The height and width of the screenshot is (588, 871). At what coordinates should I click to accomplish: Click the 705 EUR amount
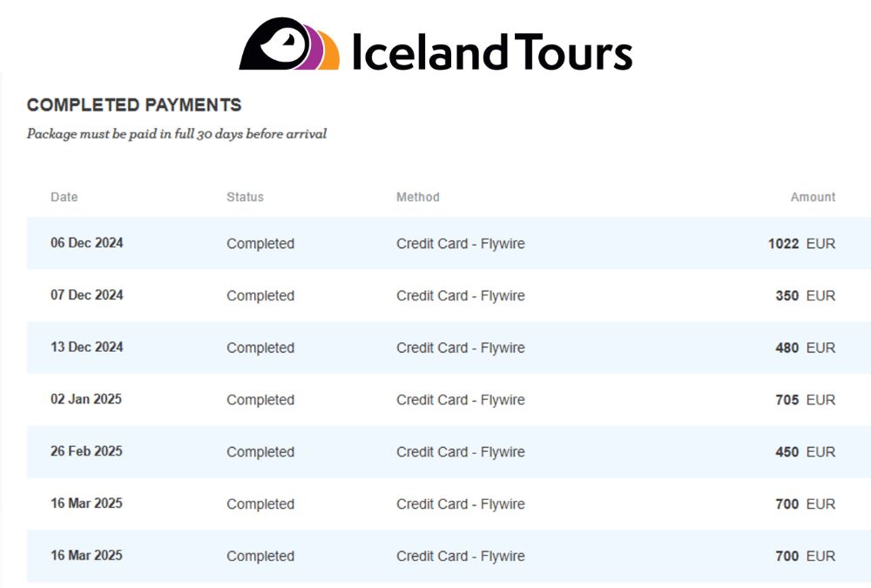806,400
